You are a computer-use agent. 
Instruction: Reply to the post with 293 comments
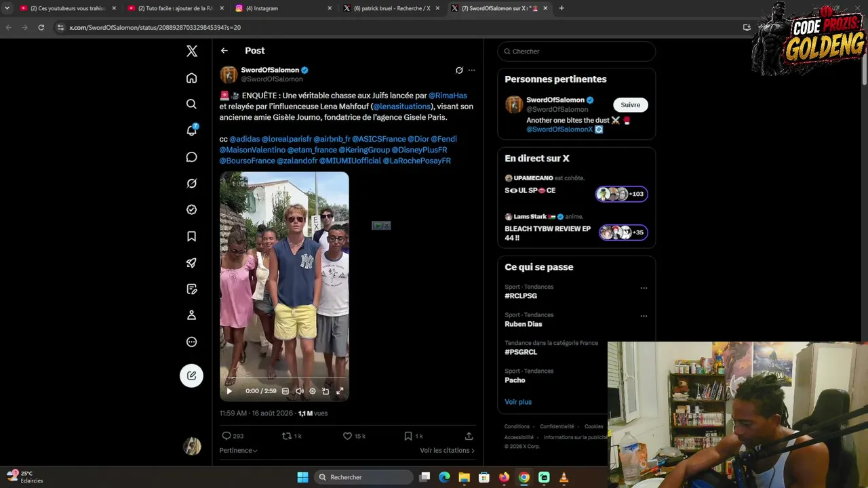pos(233,436)
